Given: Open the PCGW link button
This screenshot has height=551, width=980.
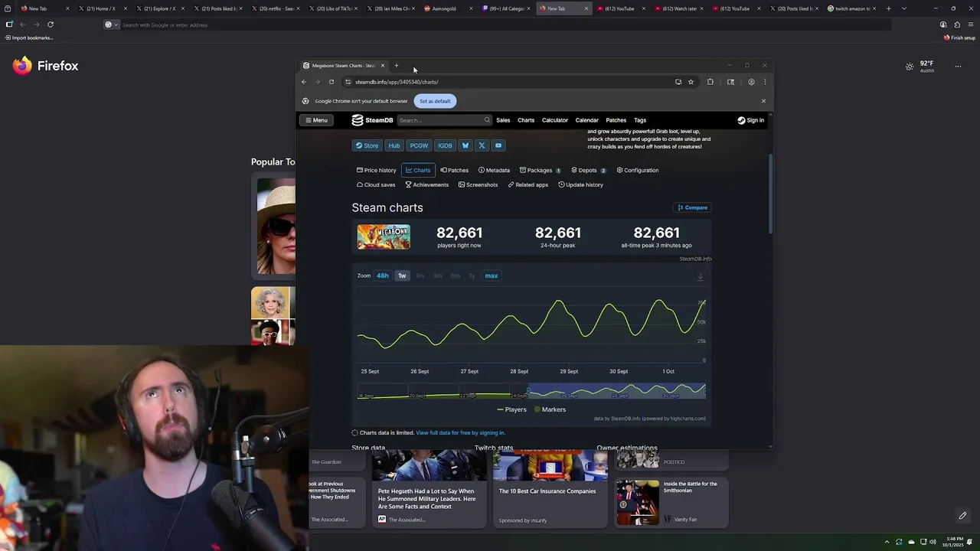Looking at the screenshot, I should pos(419,145).
